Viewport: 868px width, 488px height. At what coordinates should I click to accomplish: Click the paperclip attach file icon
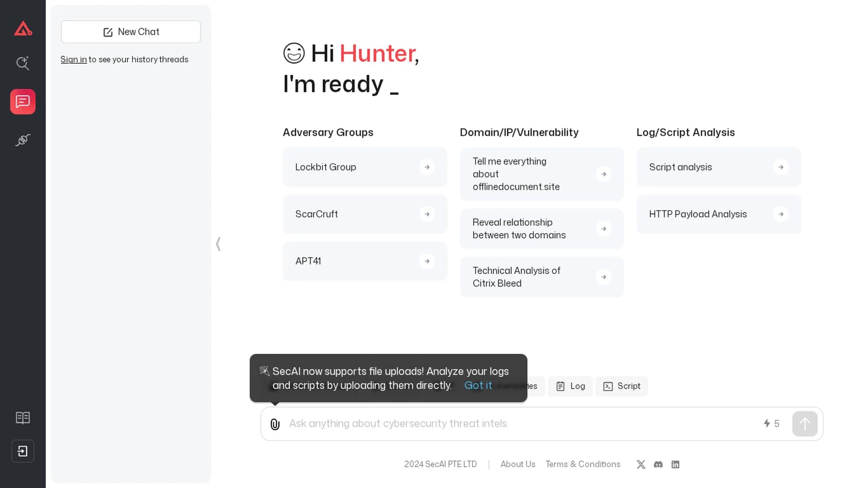pyautogui.click(x=275, y=424)
